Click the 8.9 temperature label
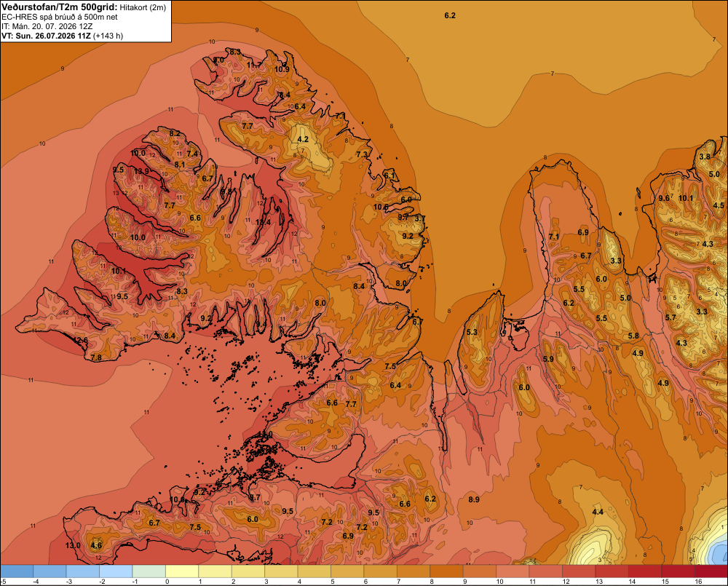The height and width of the screenshot is (586, 728). click(474, 499)
